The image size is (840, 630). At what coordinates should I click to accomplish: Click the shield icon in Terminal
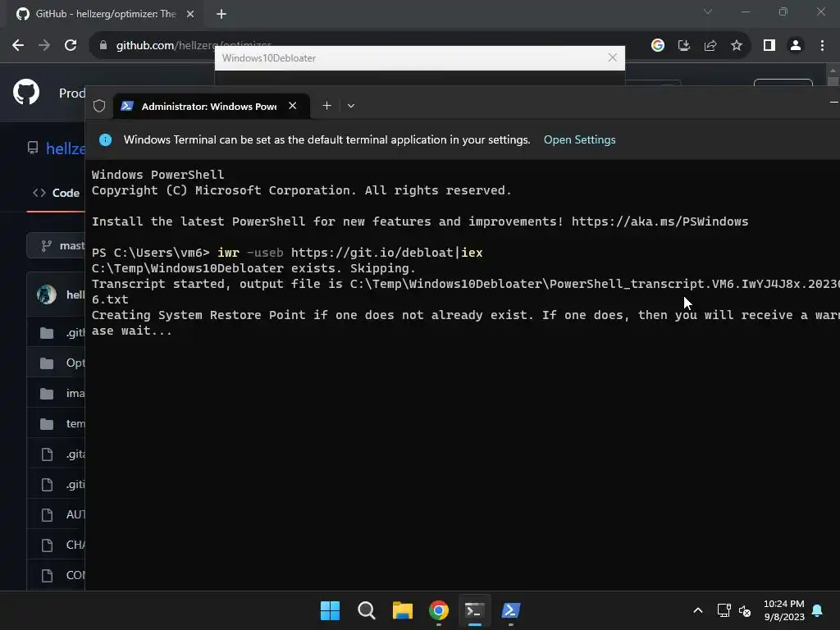coord(99,106)
